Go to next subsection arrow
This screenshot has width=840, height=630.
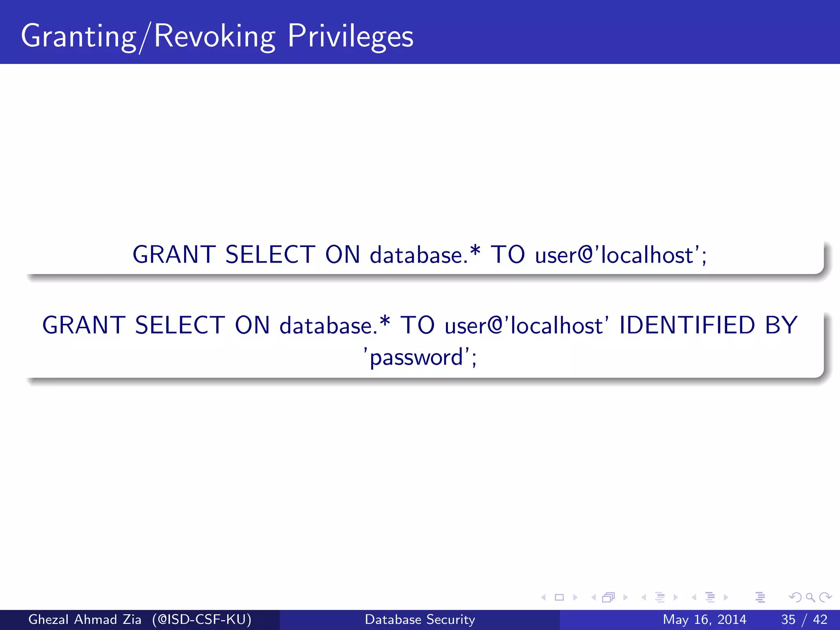[x=676, y=598]
